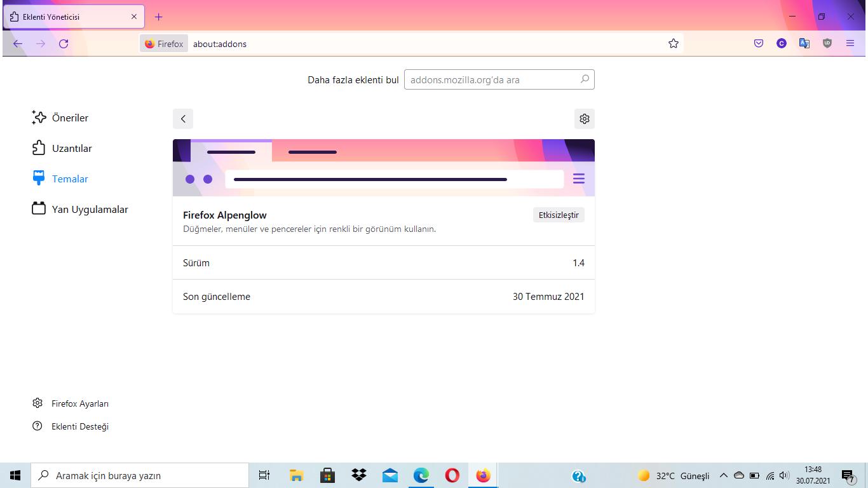The height and width of the screenshot is (488, 868).
Task: Return to the theme list with the back chevron
Action: (x=183, y=119)
